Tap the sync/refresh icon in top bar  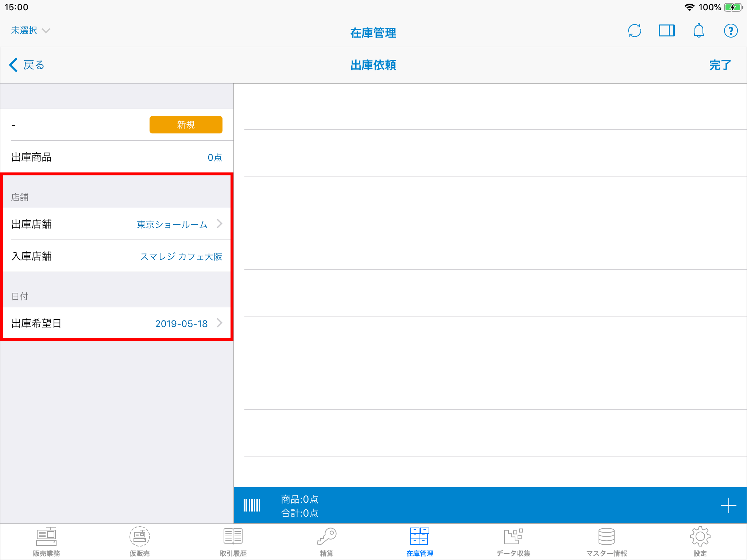click(635, 31)
